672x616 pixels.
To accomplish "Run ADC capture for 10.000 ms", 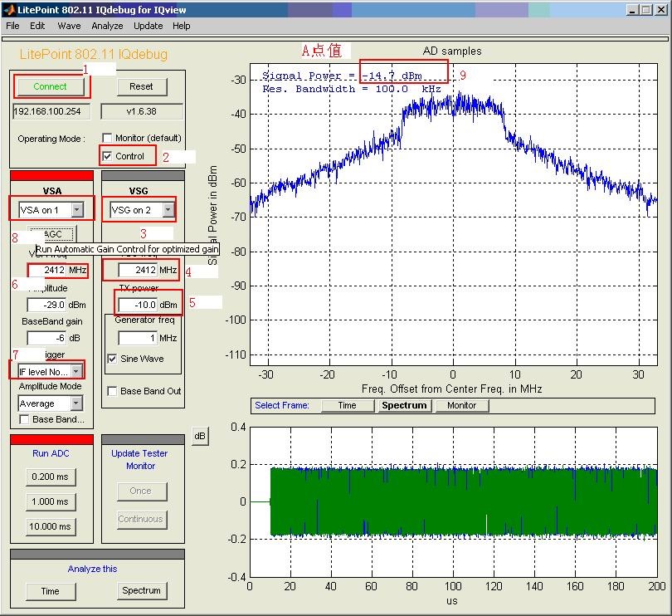I will pyautogui.click(x=50, y=526).
